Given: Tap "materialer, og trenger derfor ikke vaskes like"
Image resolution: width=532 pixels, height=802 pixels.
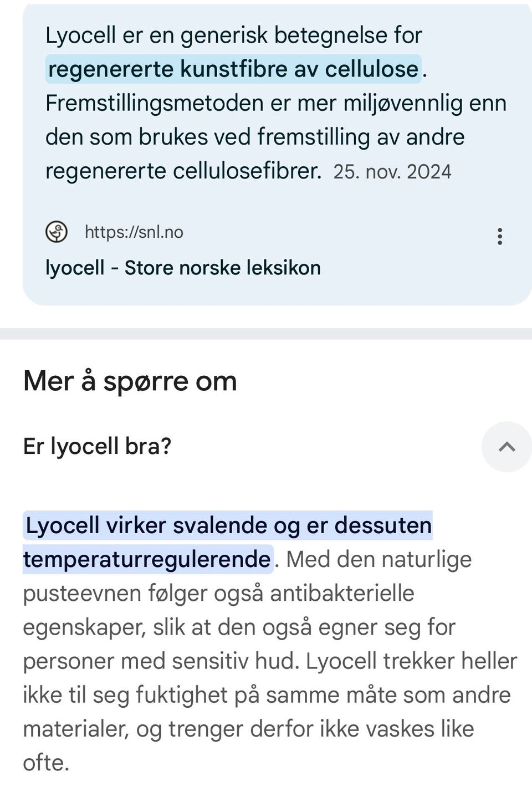Looking at the screenshot, I should 249,729.
